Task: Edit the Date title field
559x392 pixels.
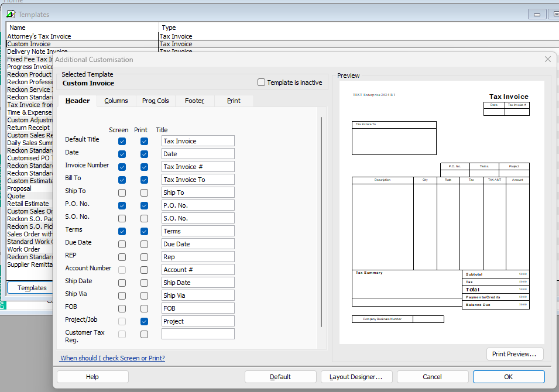Action: pyautogui.click(x=198, y=154)
